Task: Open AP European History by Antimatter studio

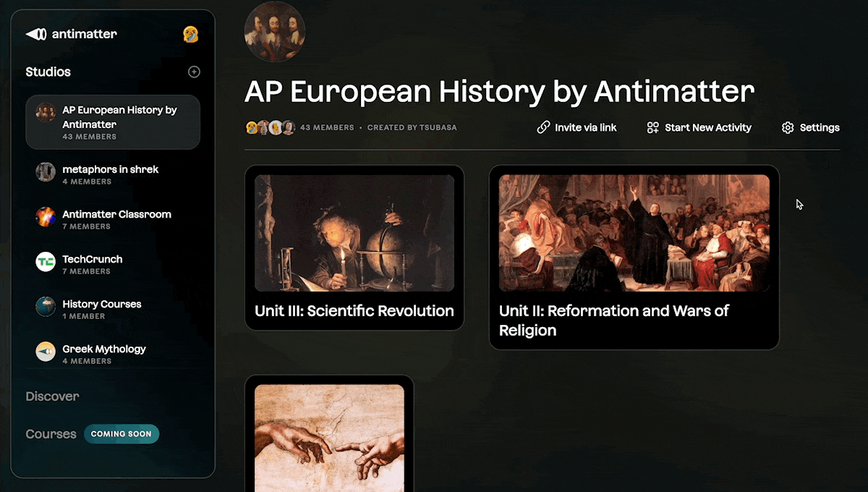Action: (x=113, y=122)
